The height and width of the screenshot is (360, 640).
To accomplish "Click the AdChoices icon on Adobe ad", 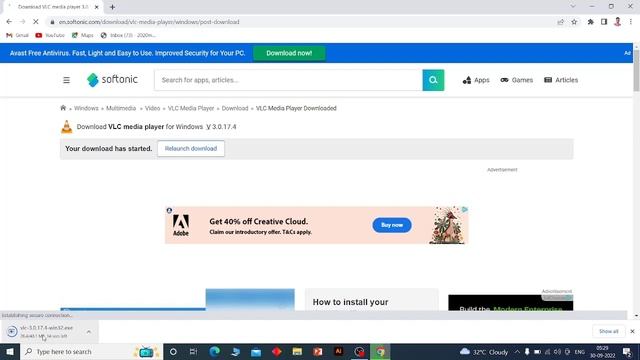I will coord(464,209).
